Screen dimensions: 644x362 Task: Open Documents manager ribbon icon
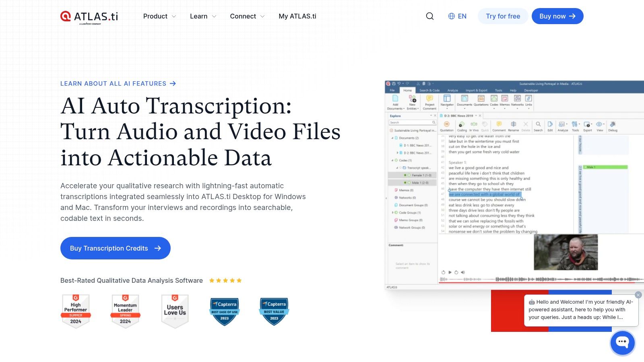[x=464, y=101]
